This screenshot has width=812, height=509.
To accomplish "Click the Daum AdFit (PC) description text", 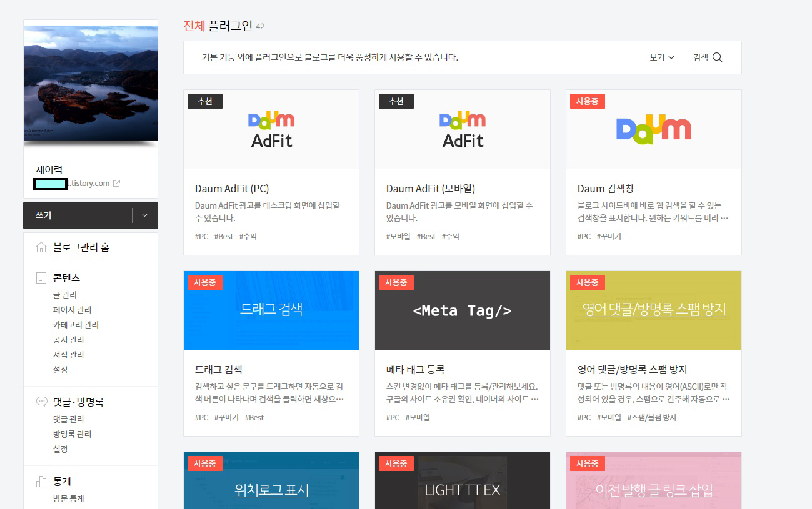I will [268, 212].
